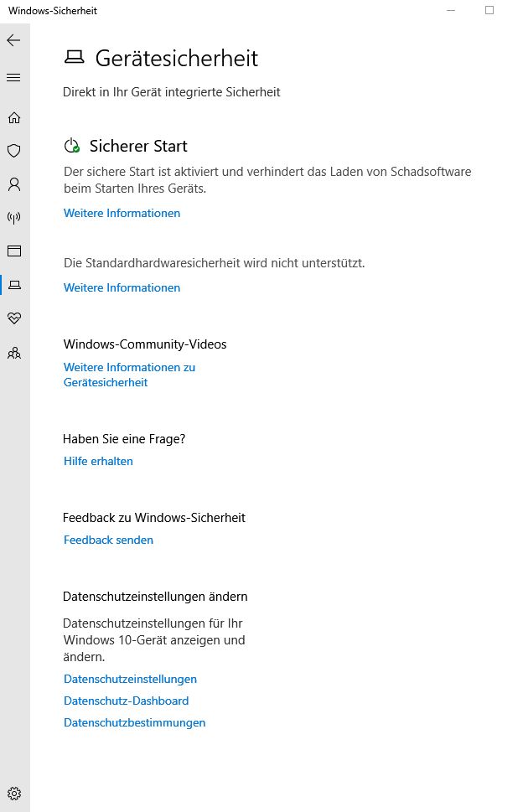Open the Datenschutzeinstellungen link
The image size is (523, 812).
[x=130, y=679]
